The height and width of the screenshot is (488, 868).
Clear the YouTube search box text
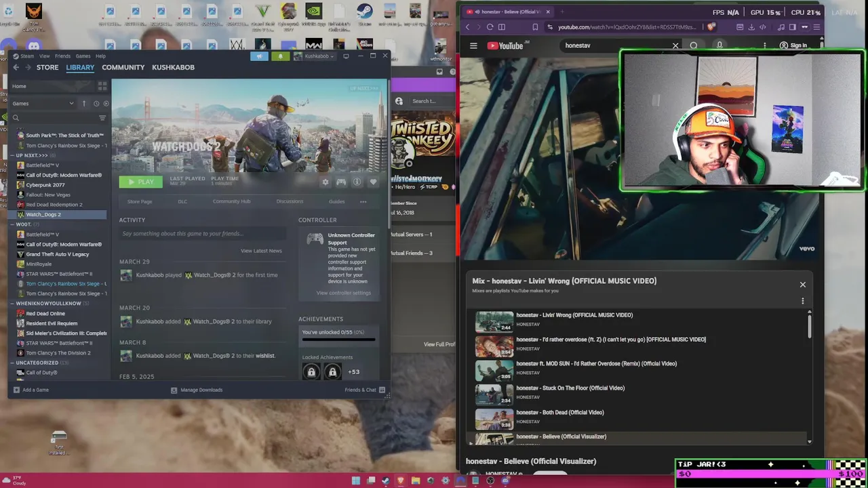click(675, 45)
